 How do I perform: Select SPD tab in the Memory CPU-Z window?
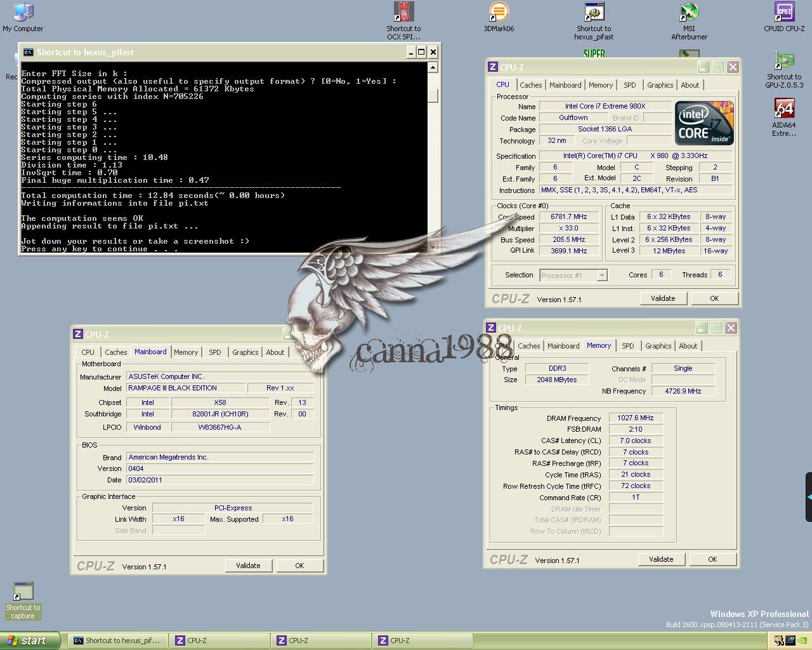[x=627, y=346]
